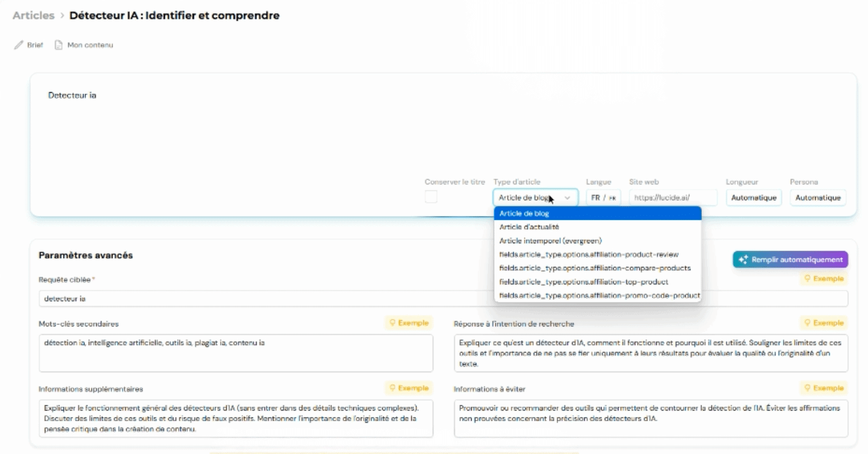Click the document icon beside Mon contenu
This screenshot has width=868, height=454.
click(59, 45)
